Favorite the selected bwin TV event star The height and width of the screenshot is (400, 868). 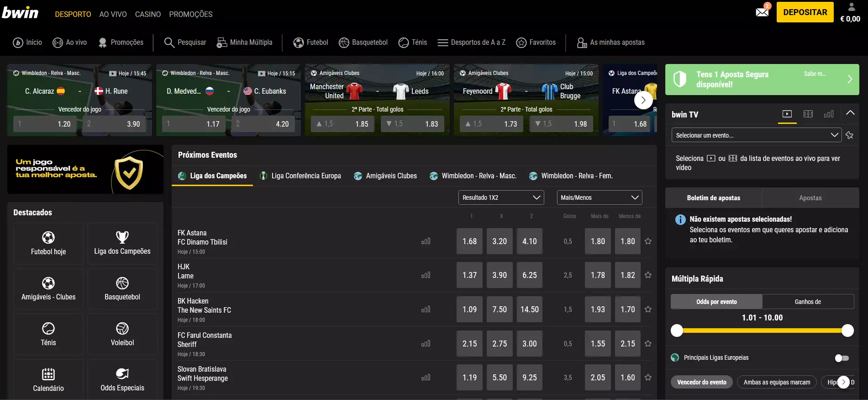point(849,135)
